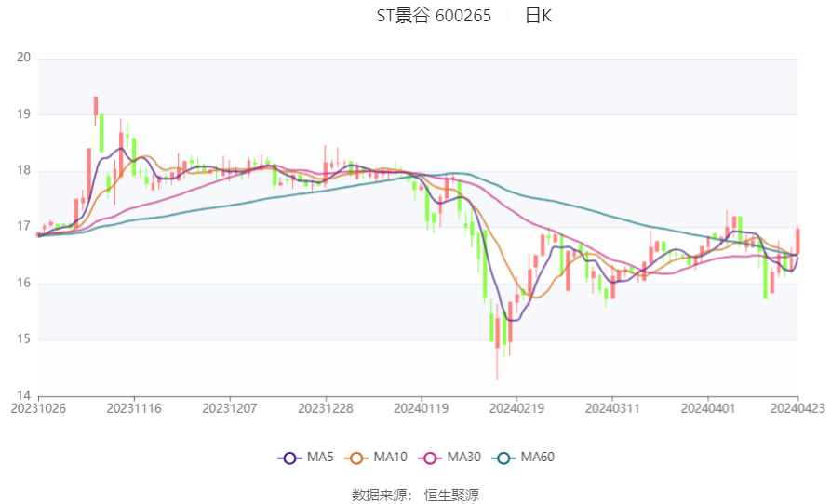
Task: Click the last red candle at 20240423
Action: tap(797, 242)
